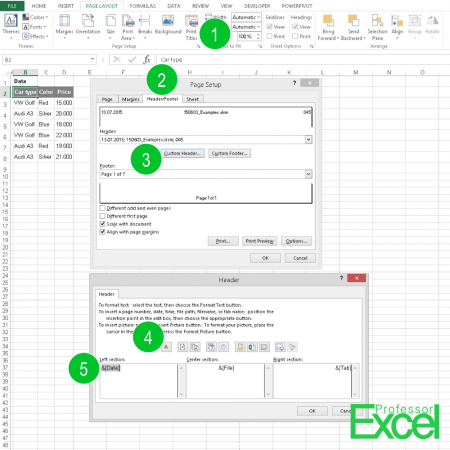Image resolution: width=450 pixels, height=450 pixels.
Task: Toggle Scale with document checkbox
Action: tap(102, 224)
